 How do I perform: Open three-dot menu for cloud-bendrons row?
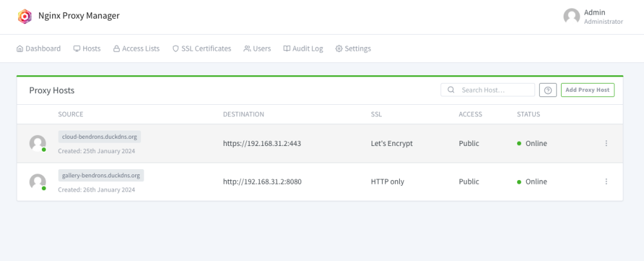click(x=606, y=143)
